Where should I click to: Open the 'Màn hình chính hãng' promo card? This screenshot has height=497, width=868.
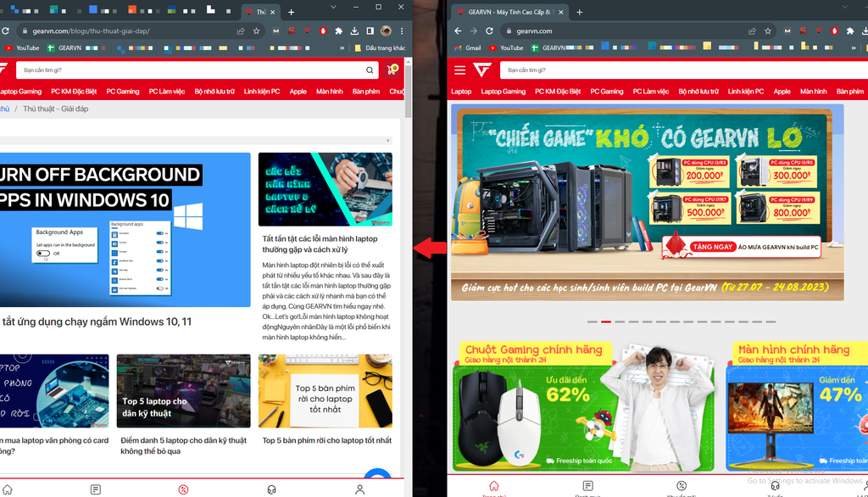tap(797, 407)
